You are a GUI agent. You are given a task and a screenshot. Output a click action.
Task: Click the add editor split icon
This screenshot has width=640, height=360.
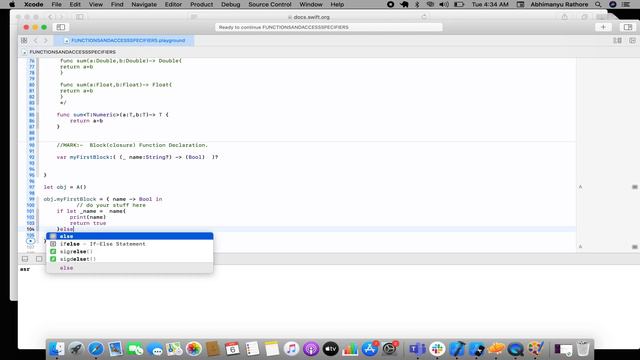[x=632, y=40]
